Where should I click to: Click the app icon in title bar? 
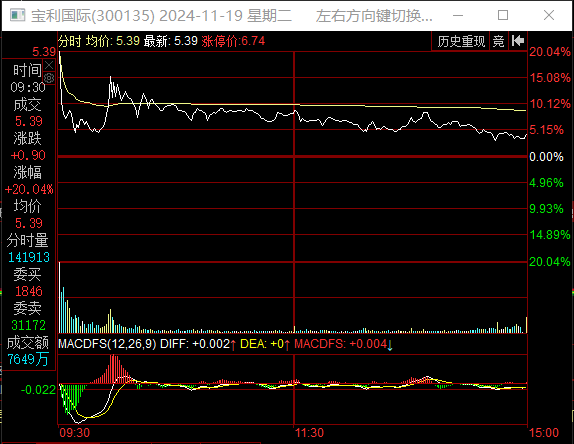tap(17, 15)
